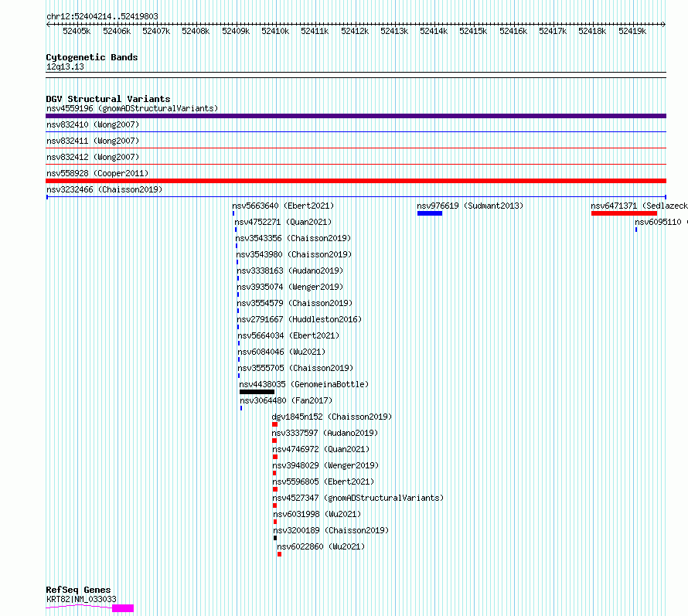Screen dimensions: 688x616
Task: Click nsv3543980 (Chaisson2019) label
Action: click(x=294, y=254)
